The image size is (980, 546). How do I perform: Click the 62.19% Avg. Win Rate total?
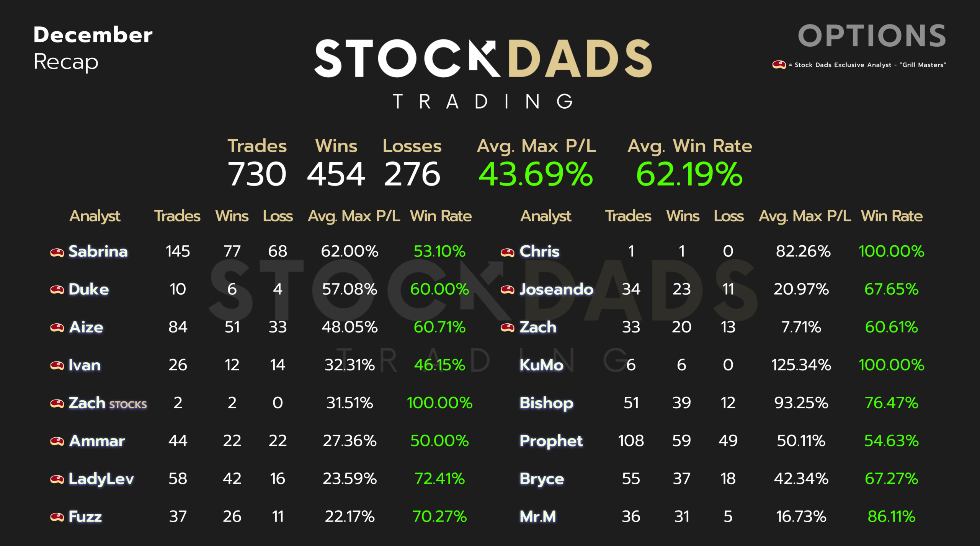[x=689, y=174]
